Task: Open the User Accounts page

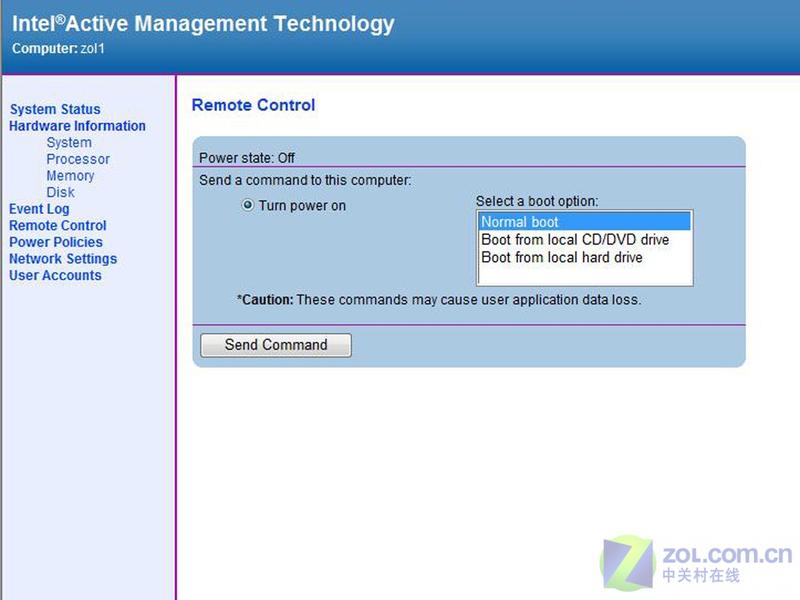Action: point(55,276)
